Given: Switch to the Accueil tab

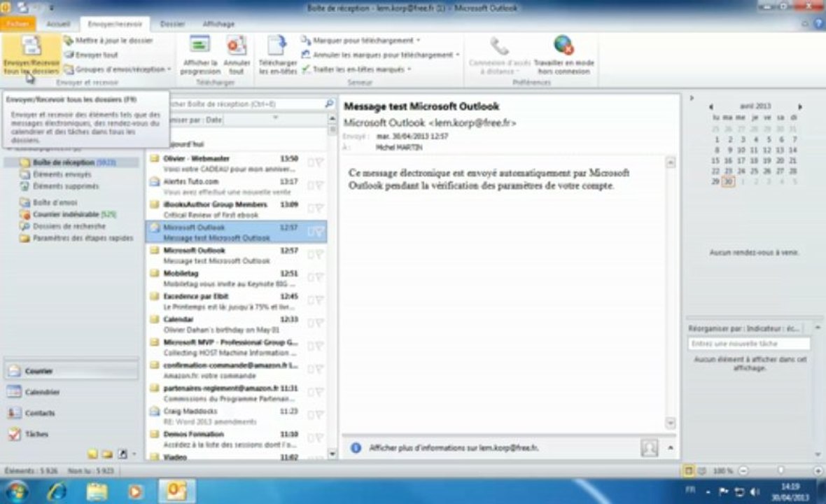Looking at the screenshot, I should click(x=58, y=24).
